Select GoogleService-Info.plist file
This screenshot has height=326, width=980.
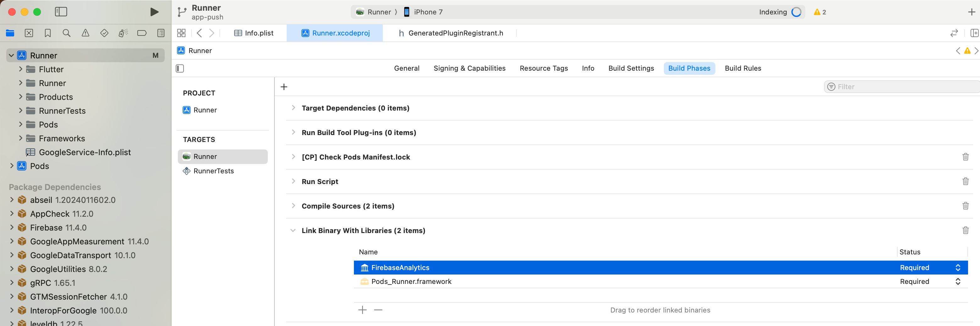[85, 152]
